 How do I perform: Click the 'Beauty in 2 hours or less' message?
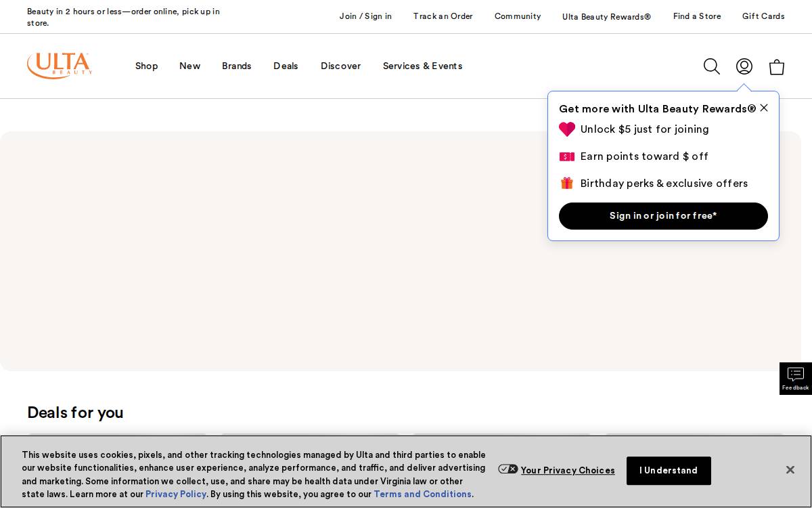point(123,17)
